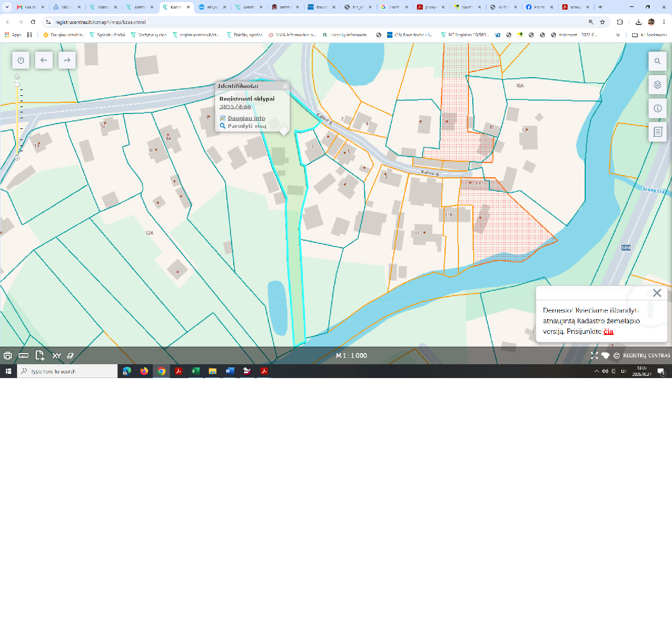The height and width of the screenshot is (639, 672).
Task: Click the Windows taskbar search box
Action: (68, 371)
